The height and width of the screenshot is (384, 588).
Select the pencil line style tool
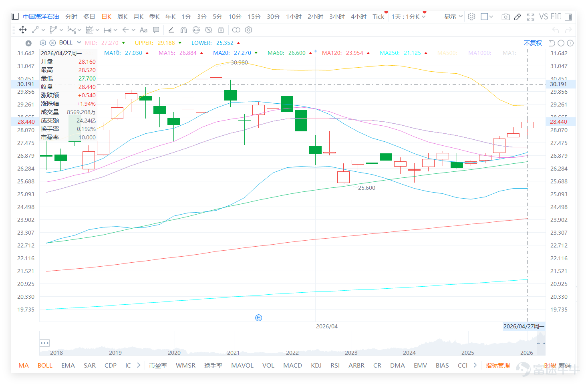tap(171, 30)
